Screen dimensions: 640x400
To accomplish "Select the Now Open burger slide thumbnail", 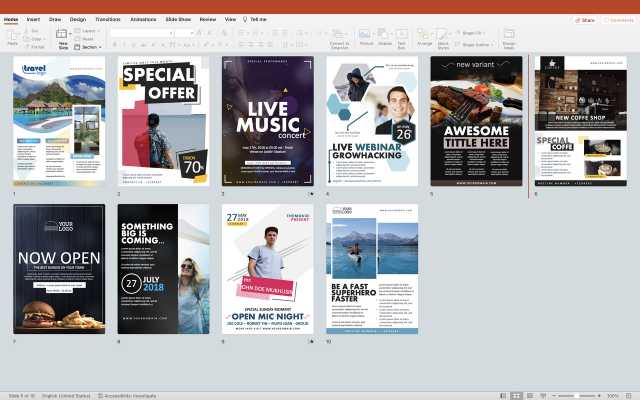I will point(59,268).
